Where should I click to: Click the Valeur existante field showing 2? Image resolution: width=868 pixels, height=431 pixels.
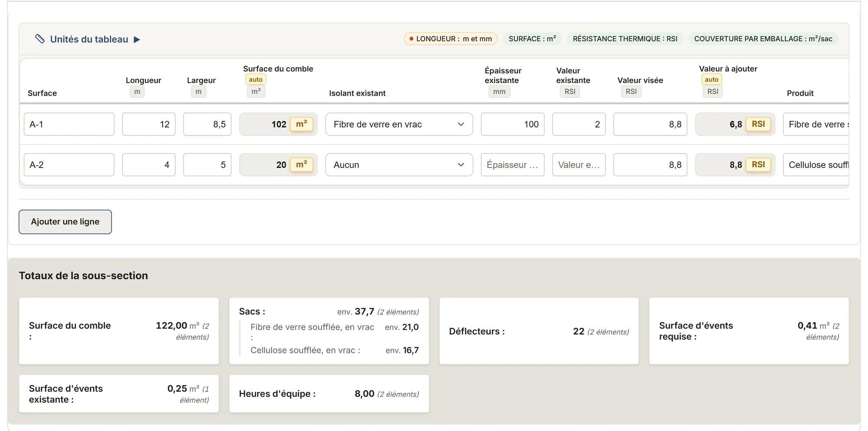[x=579, y=124]
